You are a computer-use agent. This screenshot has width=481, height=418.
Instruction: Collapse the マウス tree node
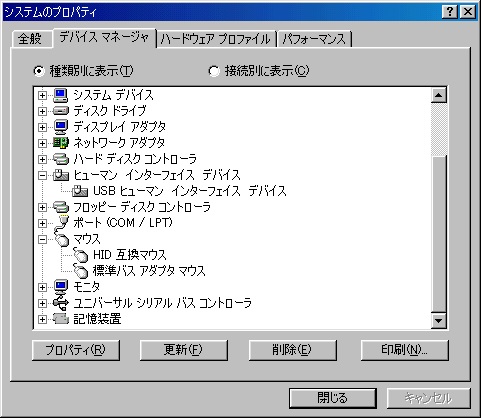[x=42, y=239]
